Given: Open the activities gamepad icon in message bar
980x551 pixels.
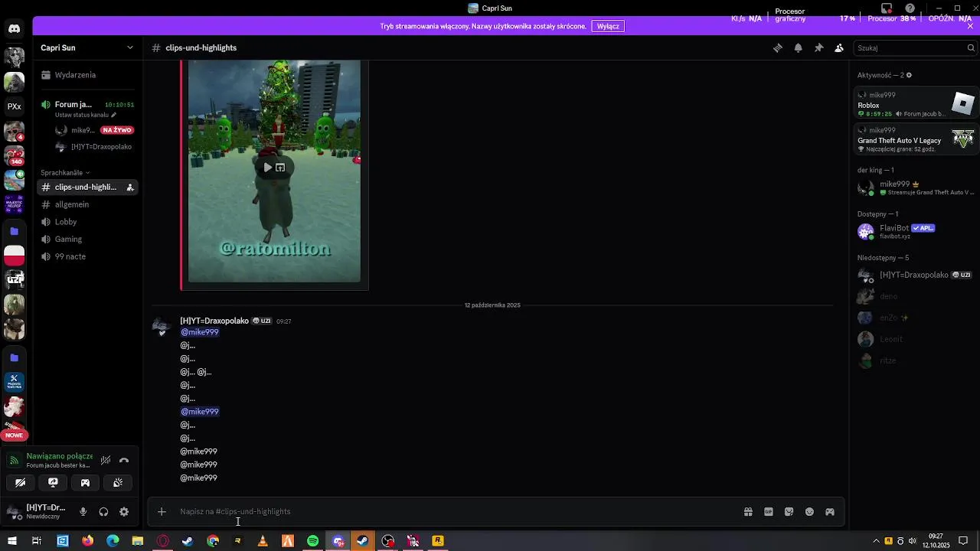Looking at the screenshot, I should tap(830, 512).
